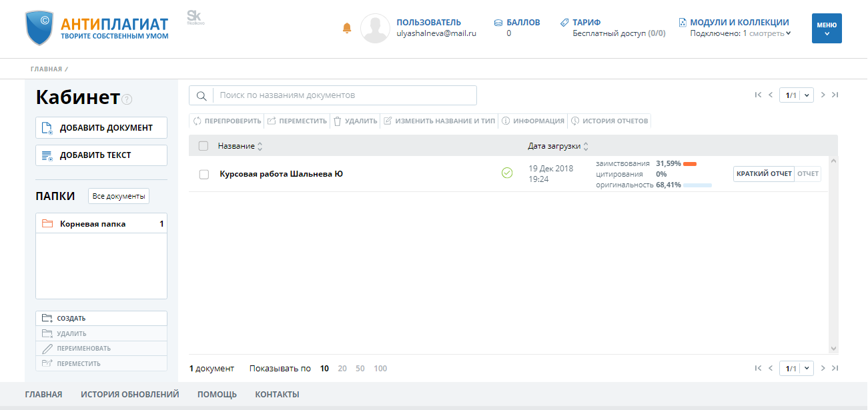Expand the top page number dropdown
868x410 pixels.
point(807,95)
